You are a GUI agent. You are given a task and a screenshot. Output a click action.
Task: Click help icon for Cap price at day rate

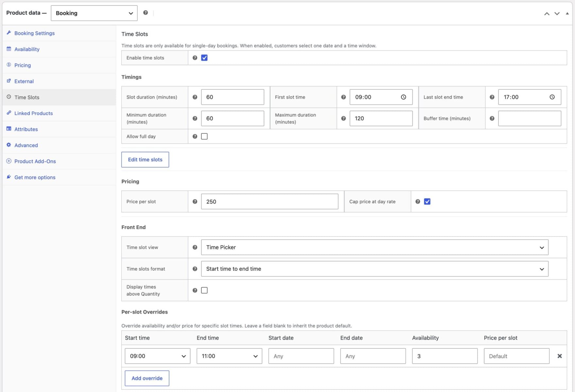coord(418,202)
